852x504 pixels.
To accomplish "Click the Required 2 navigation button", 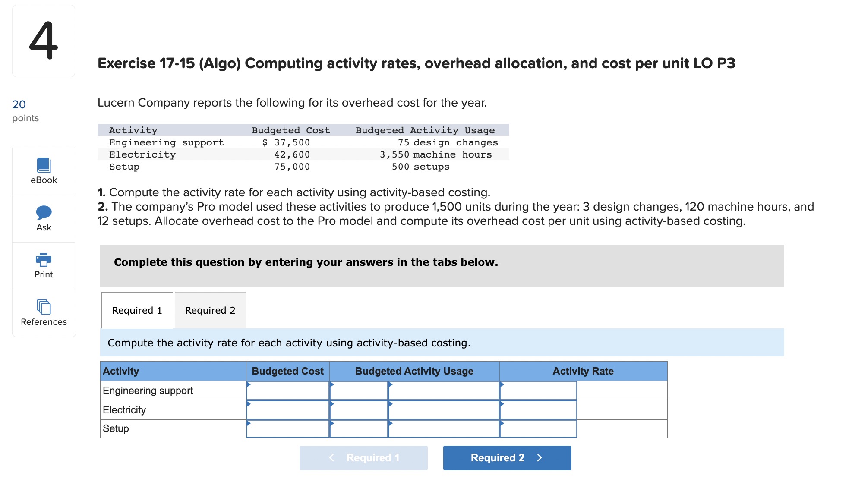I will pyautogui.click(x=506, y=457).
